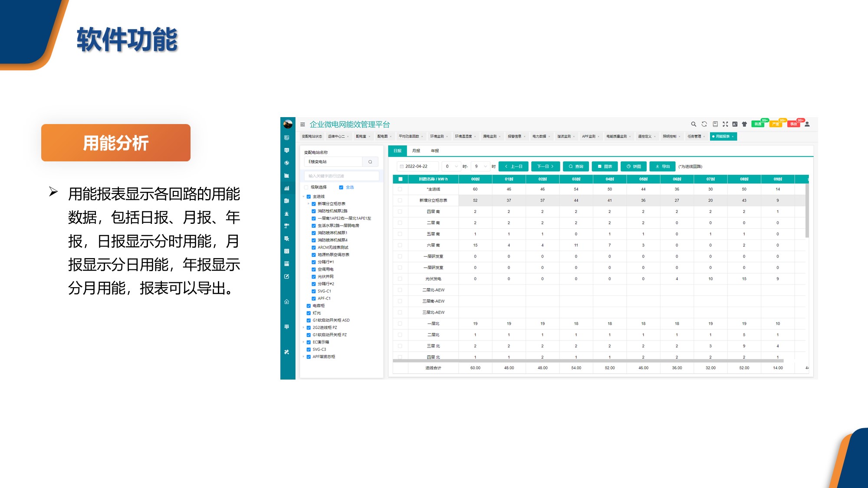Image resolution: width=868 pixels, height=488 pixels.
Task: Click the table's vertical scrollbar
Action: click(x=807, y=211)
